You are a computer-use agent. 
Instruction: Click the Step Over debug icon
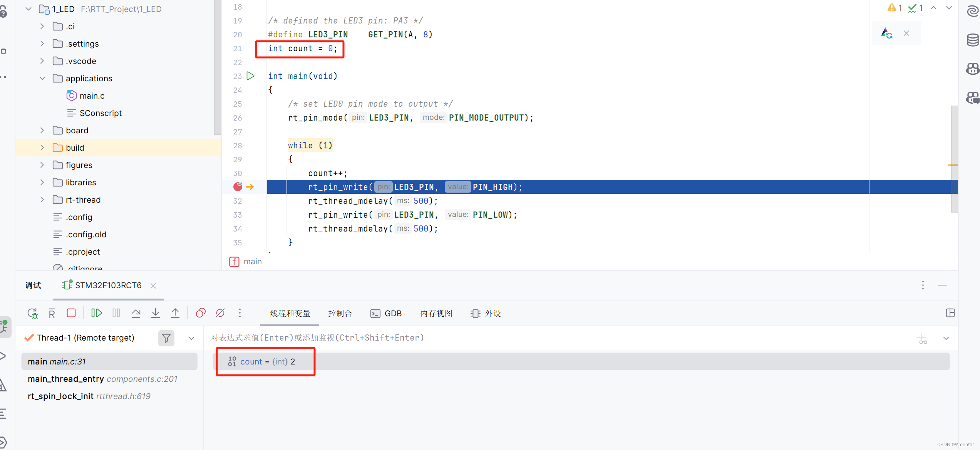[x=137, y=313]
